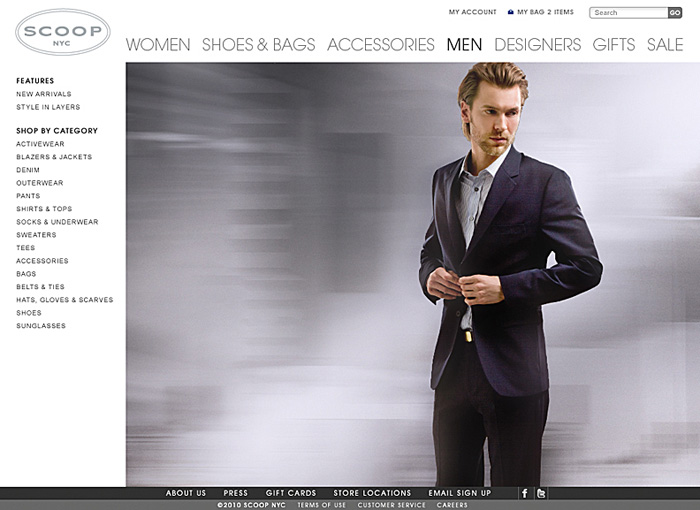
Task: Open the Press footer link
Action: click(235, 493)
